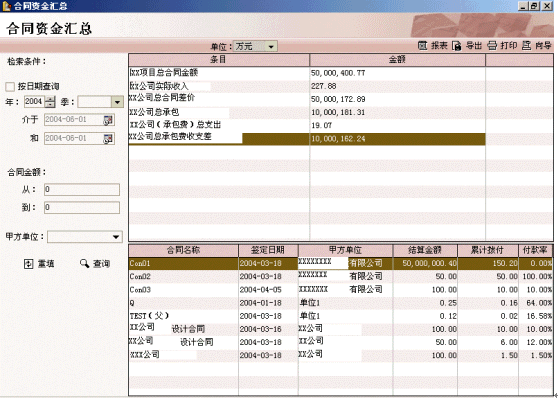Select contract row Q
The image size is (558, 398).
(341, 303)
